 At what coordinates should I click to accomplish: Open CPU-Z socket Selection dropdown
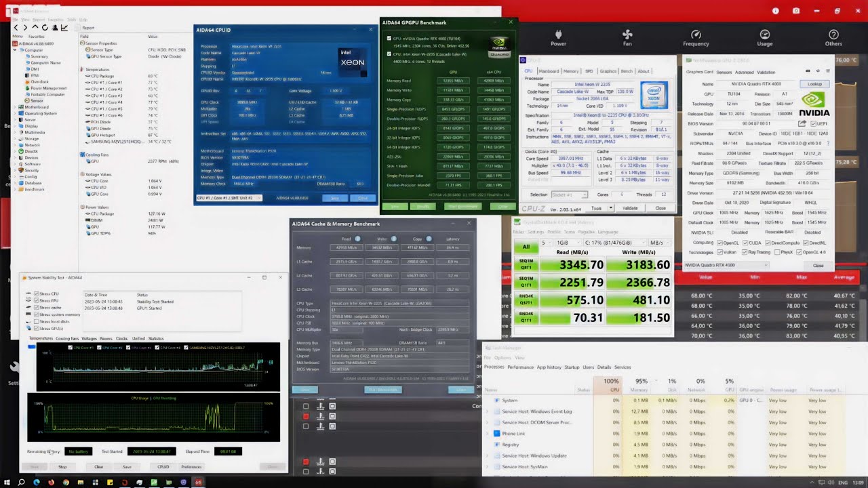(x=570, y=195)
